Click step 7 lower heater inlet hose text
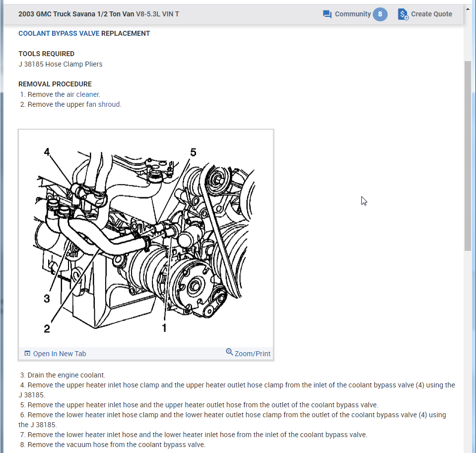Viewport: 476px width, 453px height. 194,435
